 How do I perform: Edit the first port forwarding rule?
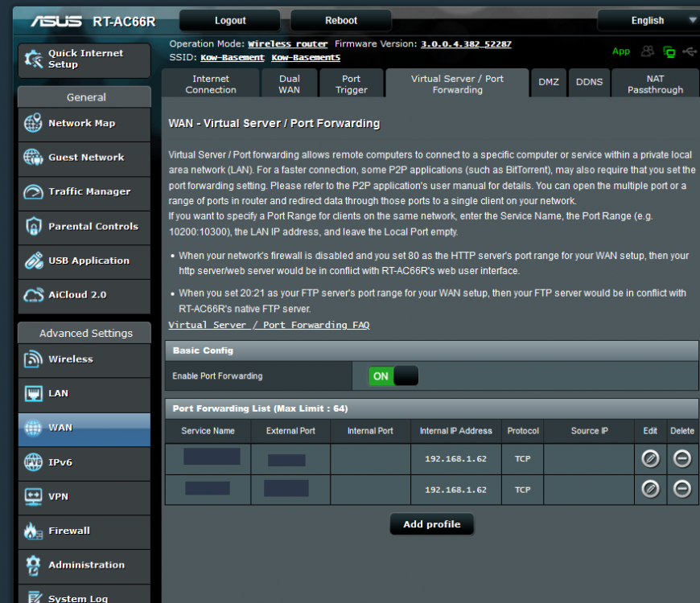tap(650, 458)
